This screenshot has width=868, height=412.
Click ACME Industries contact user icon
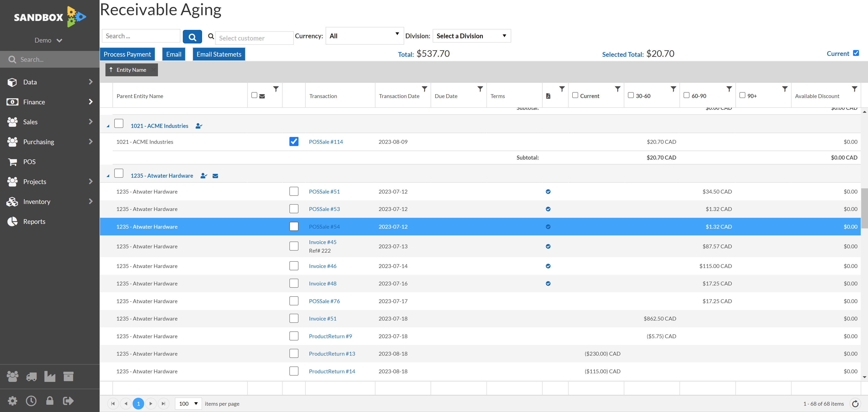click(199, 126)
